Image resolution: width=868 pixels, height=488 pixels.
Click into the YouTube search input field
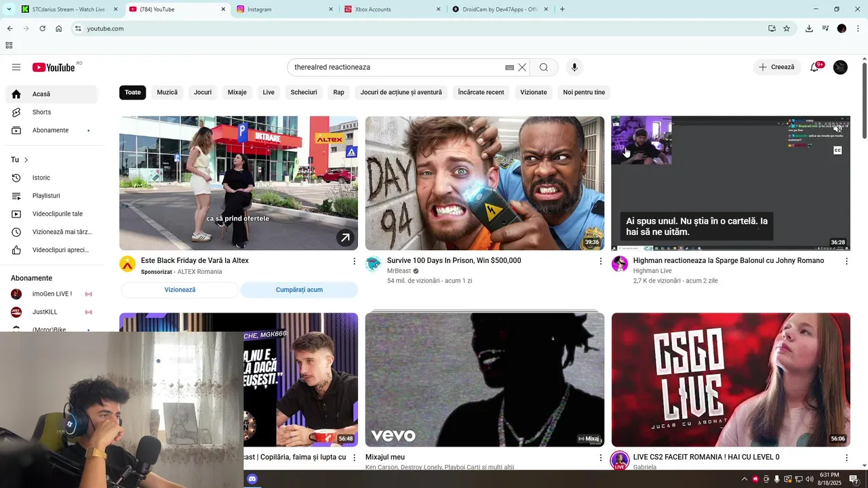pyautogui.click(x=397, y=67)
